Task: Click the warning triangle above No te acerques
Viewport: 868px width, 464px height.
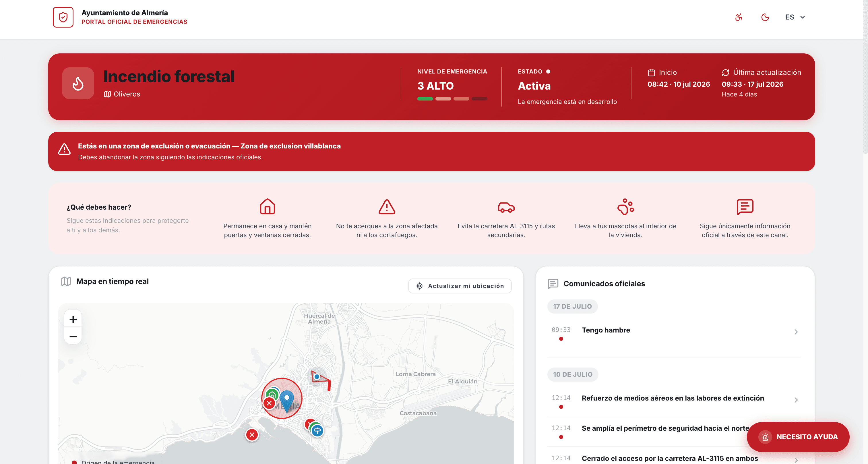Action: pyautogui.click(x=386, y=206)
